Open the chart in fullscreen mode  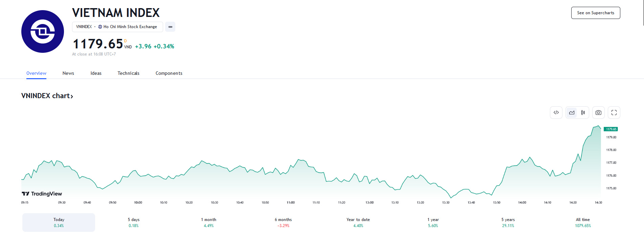(614, 113)
